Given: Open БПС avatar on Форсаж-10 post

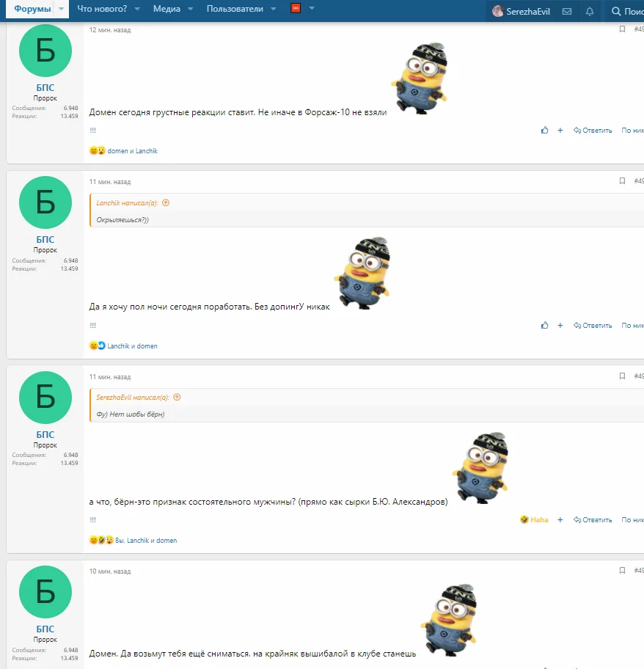Looking at the screenshot, I should pyautogui.click(x=45, y=51).
